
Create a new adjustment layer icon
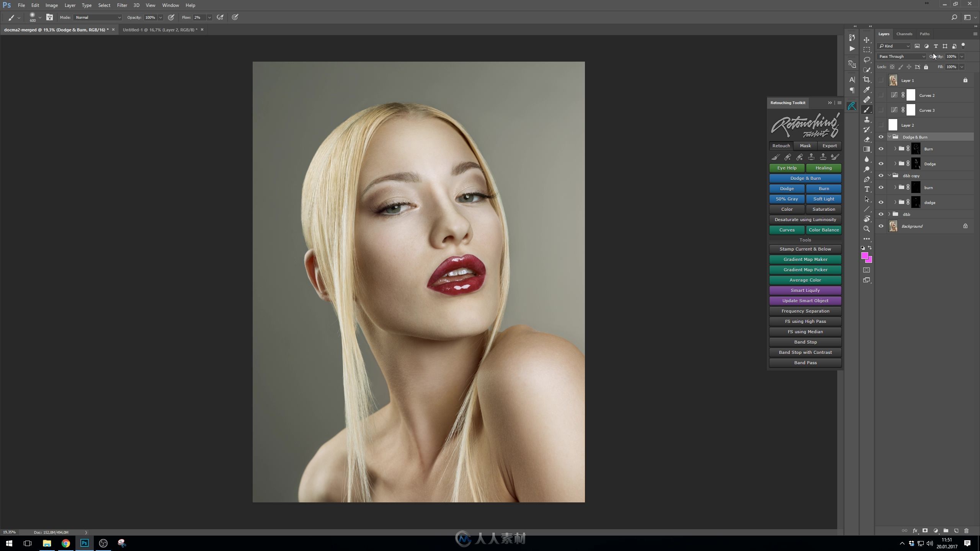(936, 531)
